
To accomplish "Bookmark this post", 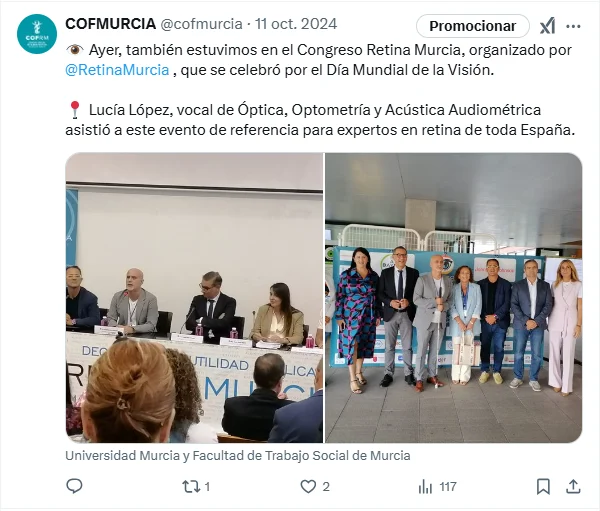I will click(x=543, y=487).
